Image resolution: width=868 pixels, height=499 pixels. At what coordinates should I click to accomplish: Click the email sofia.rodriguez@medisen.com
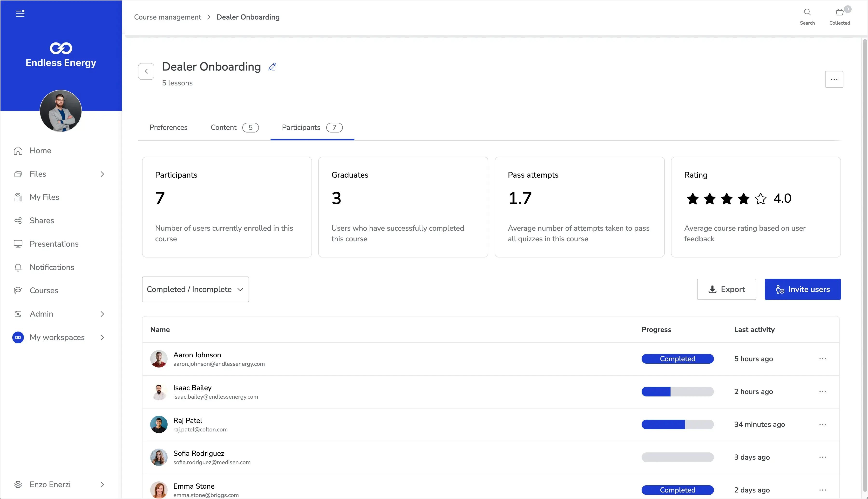click(212, 463)
